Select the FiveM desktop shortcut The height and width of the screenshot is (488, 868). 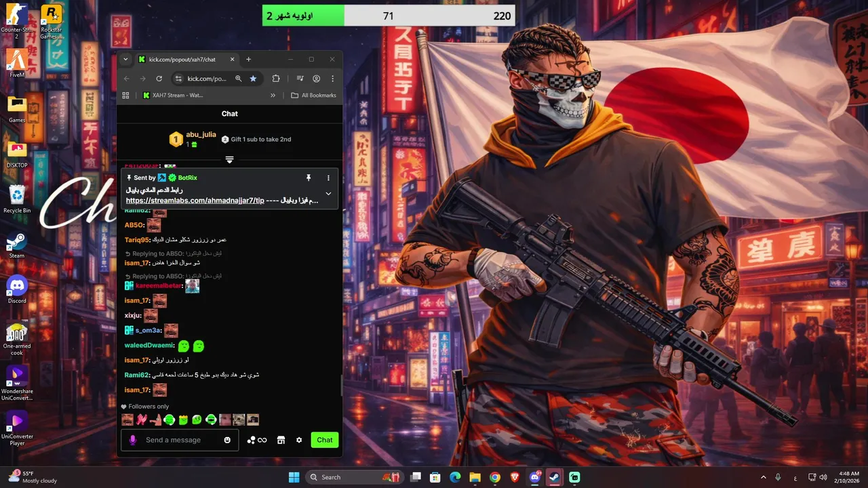pyautogui.click(x=17, y=63)
